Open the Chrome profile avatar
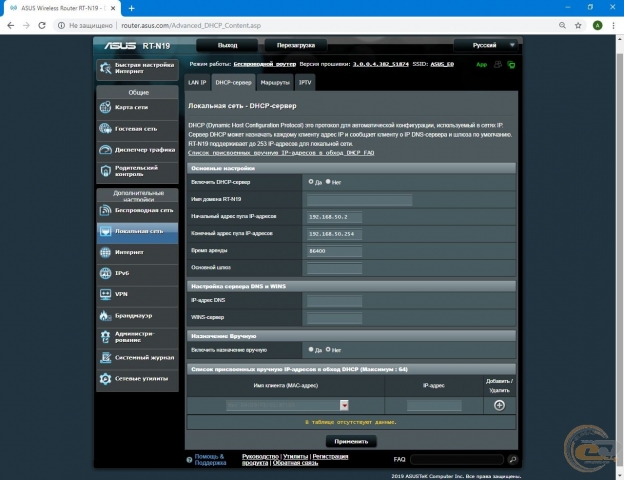 [x=597, y=25]
